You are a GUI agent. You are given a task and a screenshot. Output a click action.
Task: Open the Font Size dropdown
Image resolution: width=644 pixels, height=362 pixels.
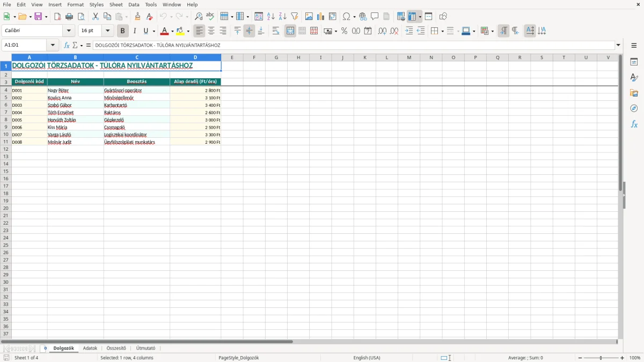[x=108, y=31]
